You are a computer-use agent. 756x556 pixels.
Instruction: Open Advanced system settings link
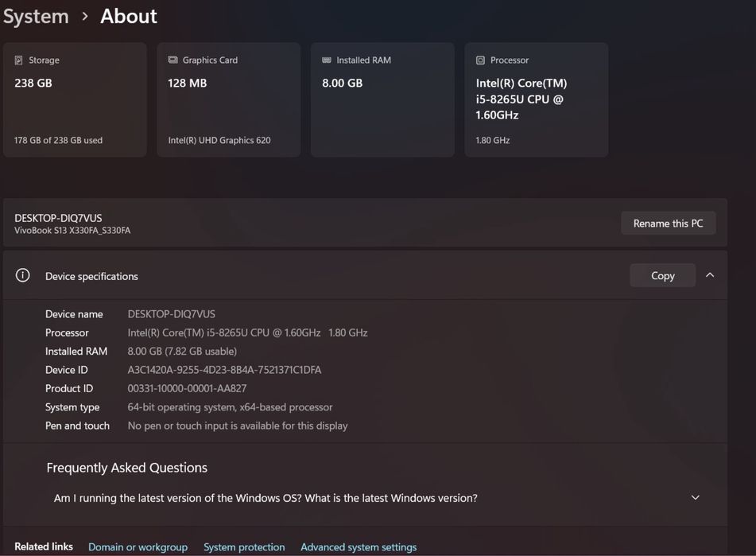359,547
